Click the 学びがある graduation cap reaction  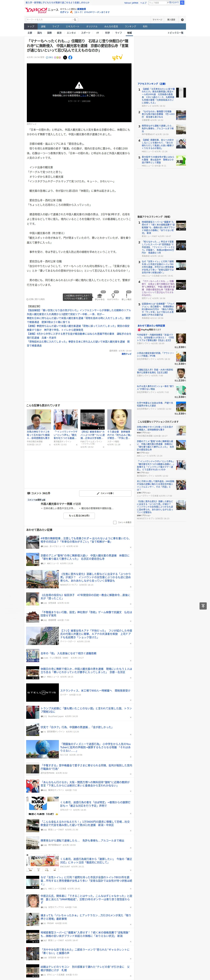coord(100,296)
